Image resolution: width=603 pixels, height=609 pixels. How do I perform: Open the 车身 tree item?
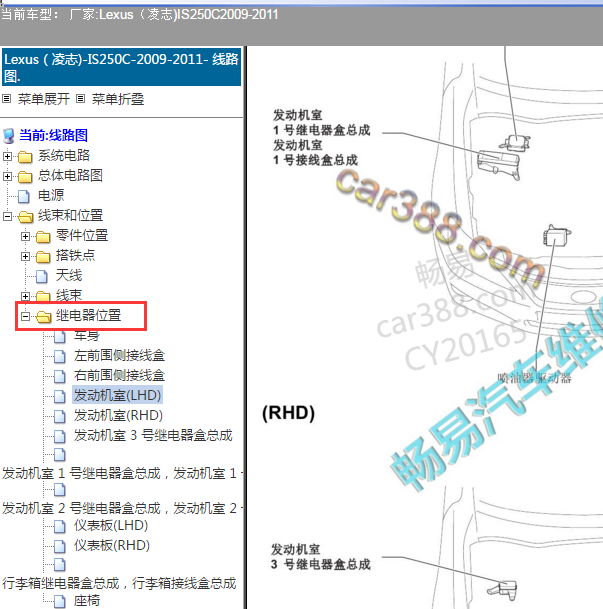click(x=87, y=336)
